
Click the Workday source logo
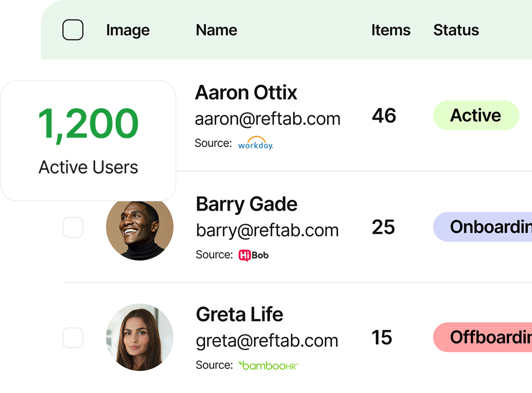pos(256,143)
